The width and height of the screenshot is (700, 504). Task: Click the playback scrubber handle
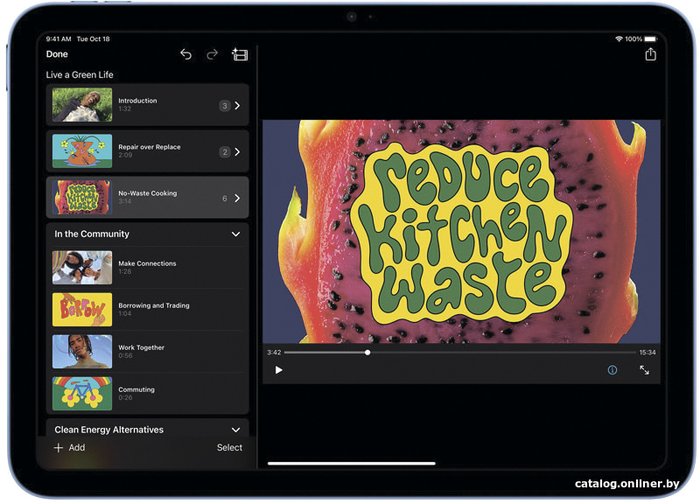(x=367, y=353)
